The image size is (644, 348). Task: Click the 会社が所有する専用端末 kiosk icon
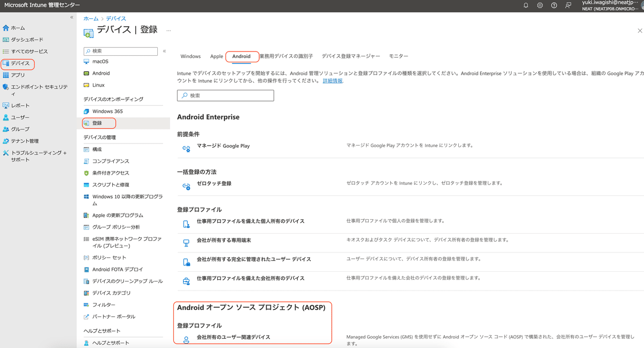click(x=186, y=243)
